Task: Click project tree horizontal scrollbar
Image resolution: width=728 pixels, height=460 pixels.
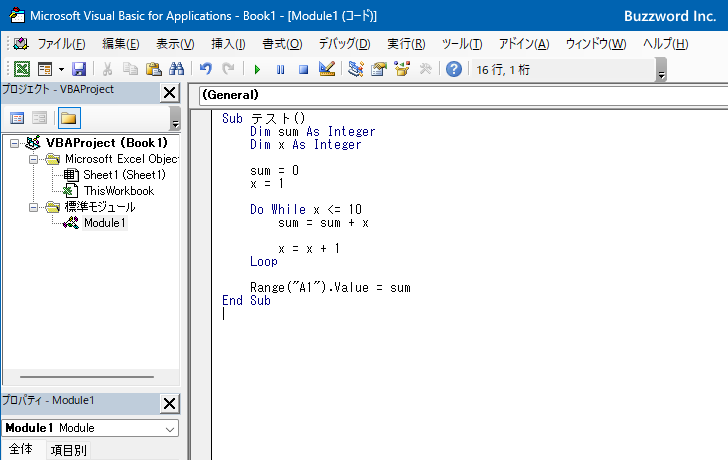Action: [x=87, y=377]
